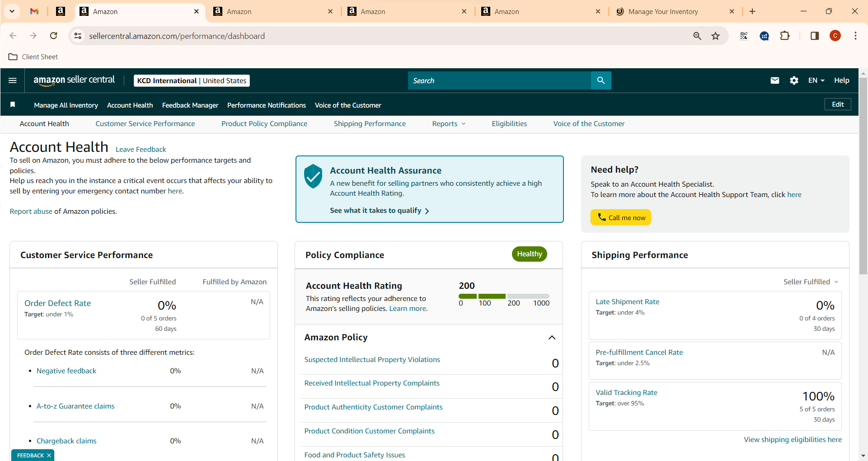Viewport: 868px width, 461px height.
Task: Click the Amazon Seller Central logo
Action: [x=74, y=80]
